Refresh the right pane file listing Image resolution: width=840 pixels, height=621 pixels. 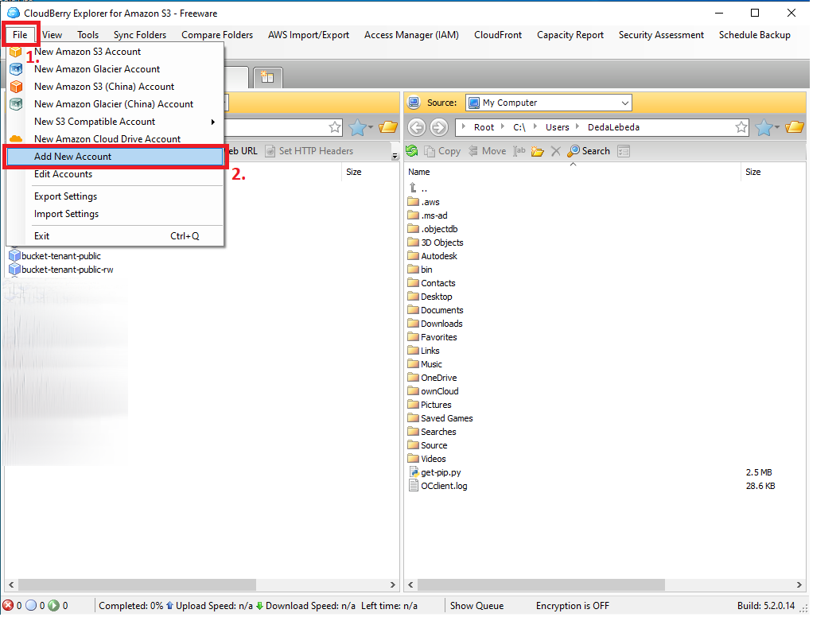click(412, 151)
